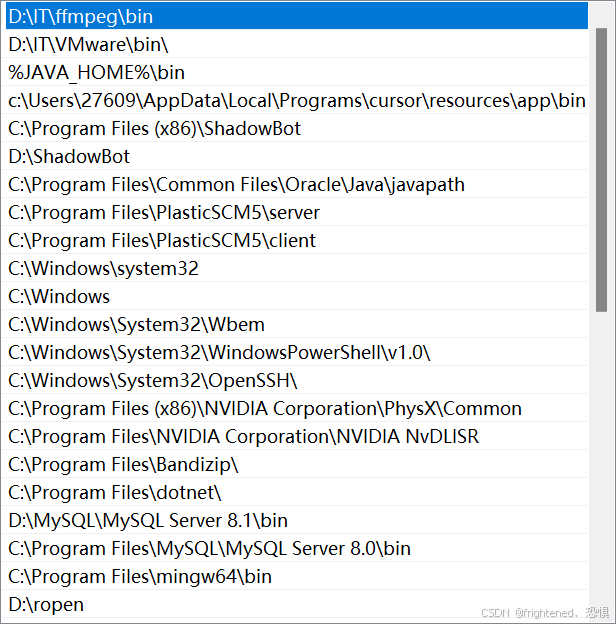The height and width of the screenshot is (624, 616).
Task: Select the D:\IT\VMware\bin\ entry
Action: 296,44
